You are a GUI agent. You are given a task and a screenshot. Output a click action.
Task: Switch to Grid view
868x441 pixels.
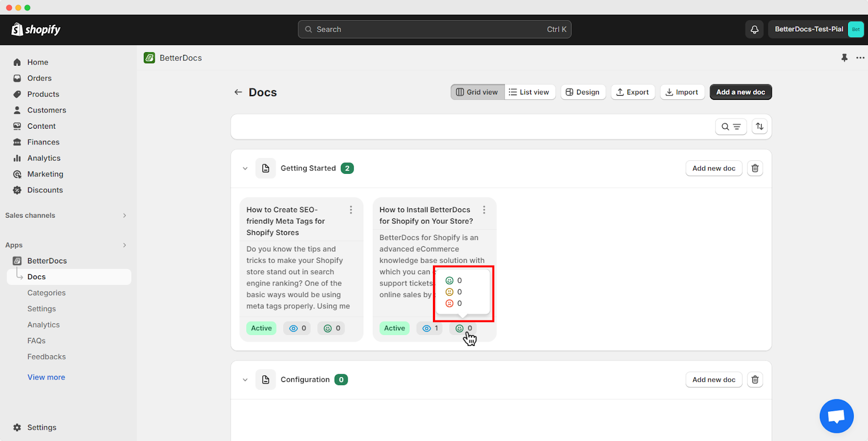(x=477, y=92)
